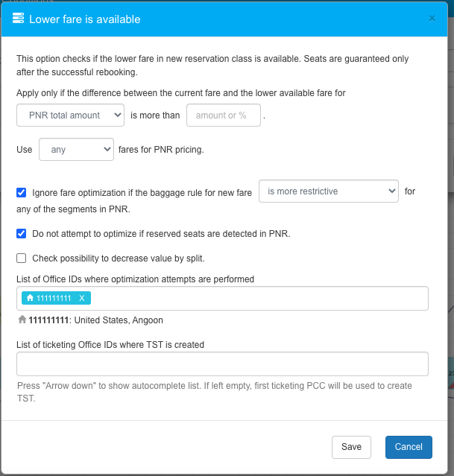Click home icon inside the 111111111 tag
Image resolution: width=454 pixels, height=476 pixels.
pos(30,298)
